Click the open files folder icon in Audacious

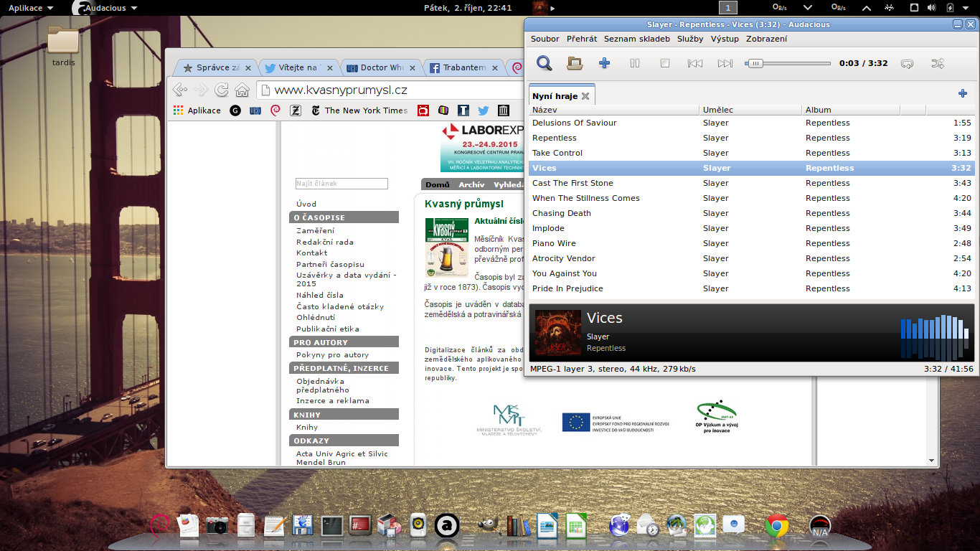click(575, 63)
